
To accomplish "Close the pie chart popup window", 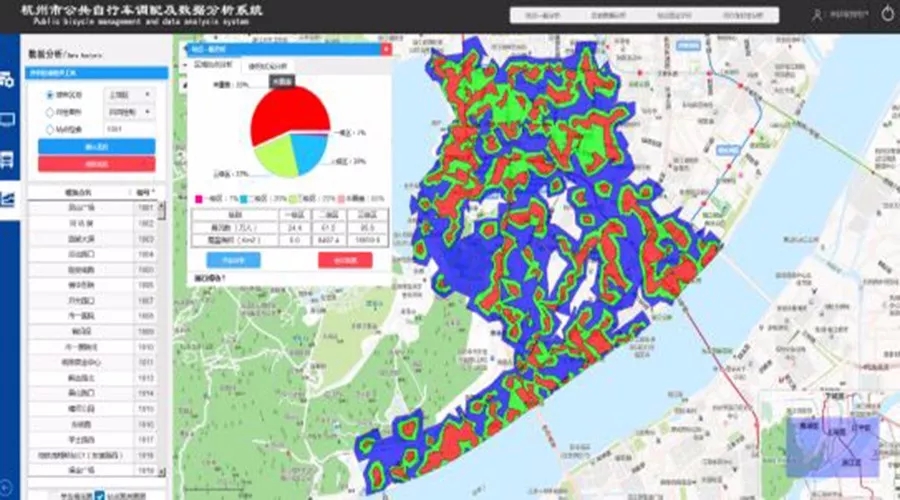I will tap(386, 49).
